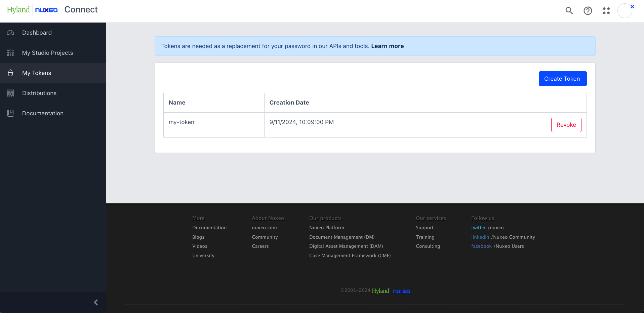Screen dimensions: 644x313
Task: Select My Tokens menu item
Action: (x=53, y=73)
